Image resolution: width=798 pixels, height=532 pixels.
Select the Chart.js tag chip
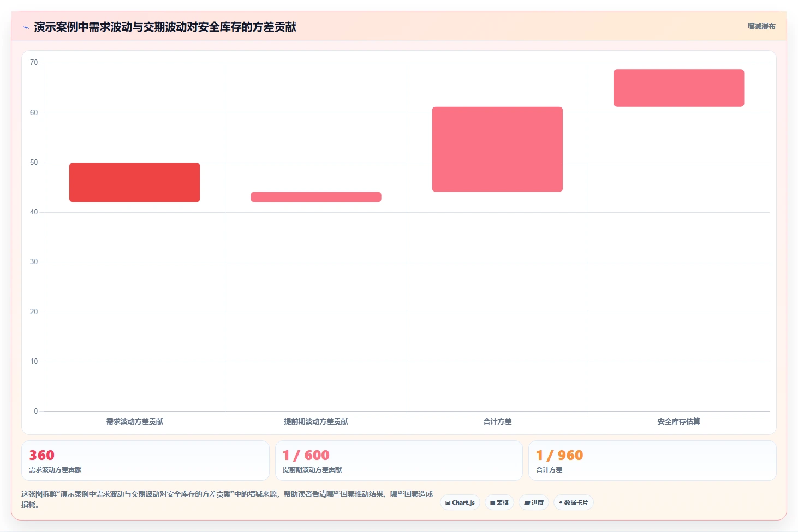pos(460,503)
